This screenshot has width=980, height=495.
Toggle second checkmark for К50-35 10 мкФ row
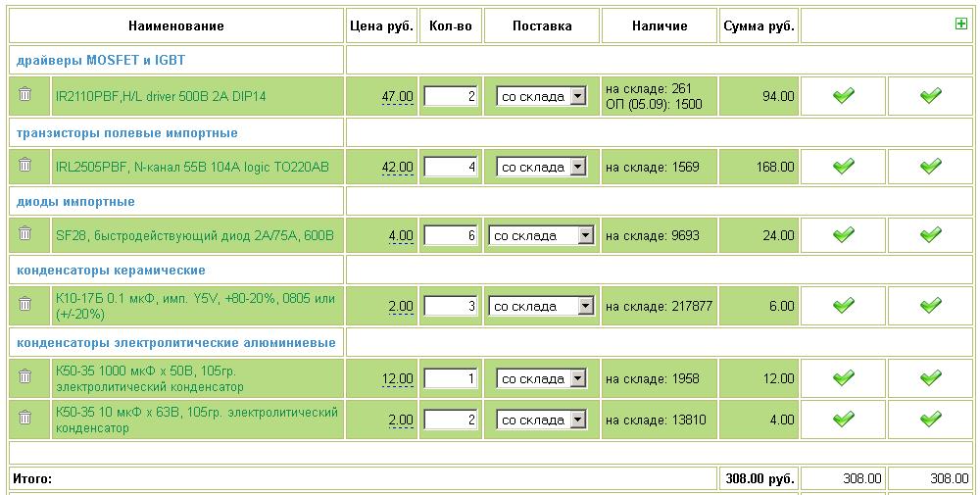(931, 420)
